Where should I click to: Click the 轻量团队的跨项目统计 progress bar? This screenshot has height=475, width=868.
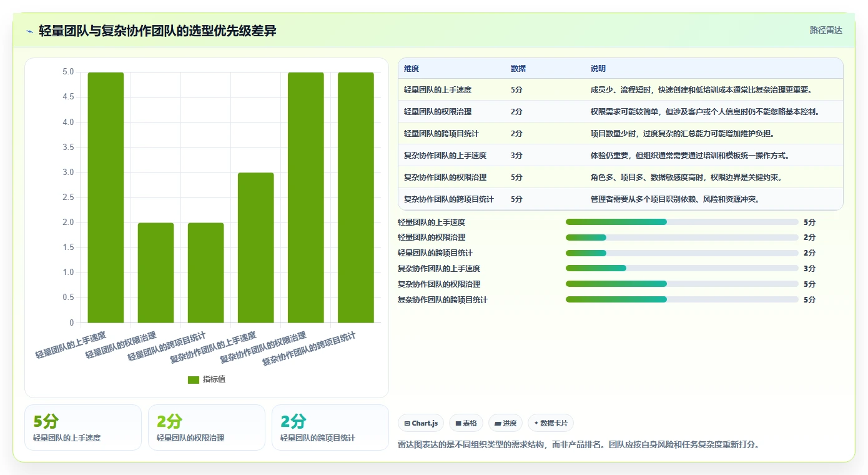tap(682, 253)
